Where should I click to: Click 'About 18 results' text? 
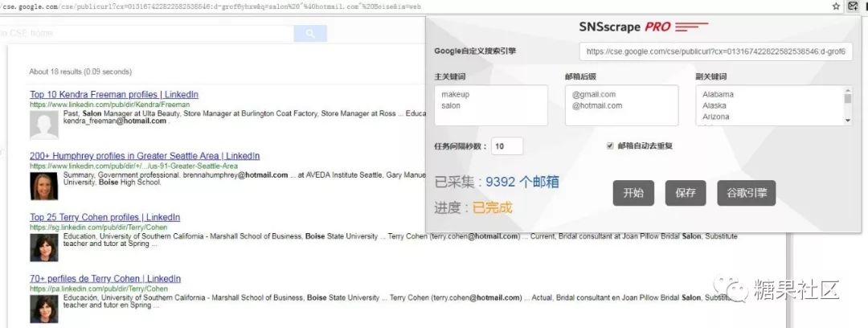[80, 72]
